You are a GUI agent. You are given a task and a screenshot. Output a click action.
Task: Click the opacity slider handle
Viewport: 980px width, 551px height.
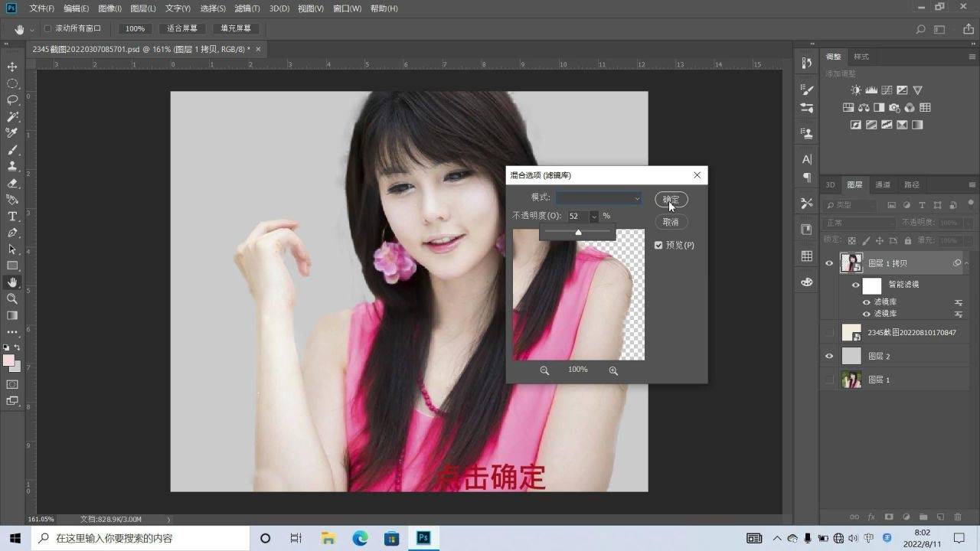[578, 232]
